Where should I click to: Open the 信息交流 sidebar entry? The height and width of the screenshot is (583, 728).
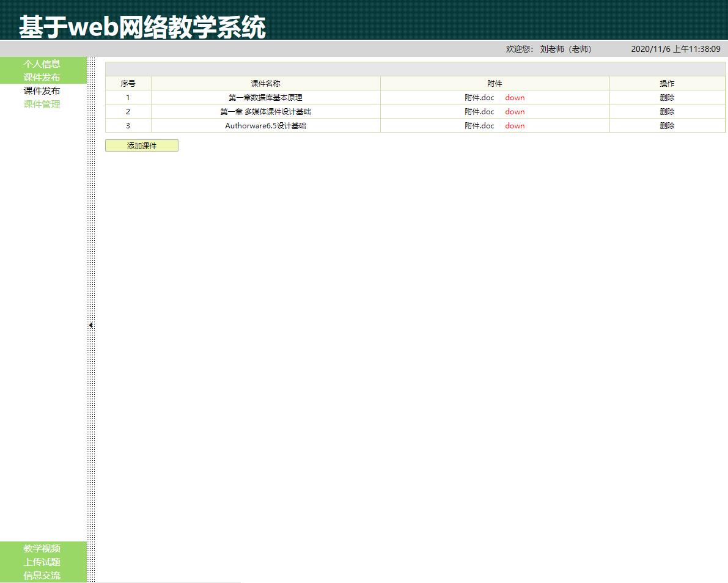(41, 575)
